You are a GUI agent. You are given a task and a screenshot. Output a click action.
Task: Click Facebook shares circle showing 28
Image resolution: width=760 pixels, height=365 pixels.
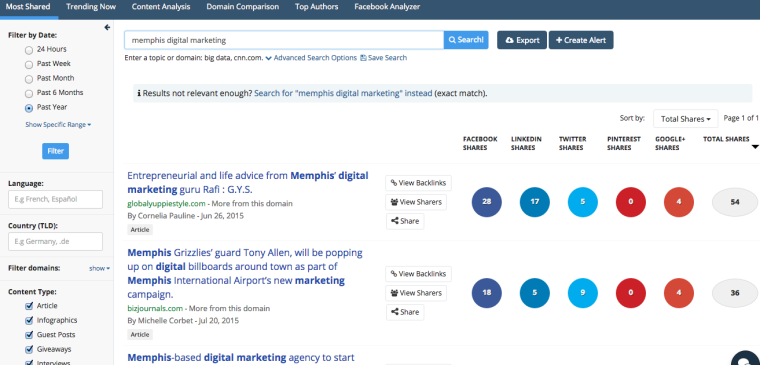(487, 202)
